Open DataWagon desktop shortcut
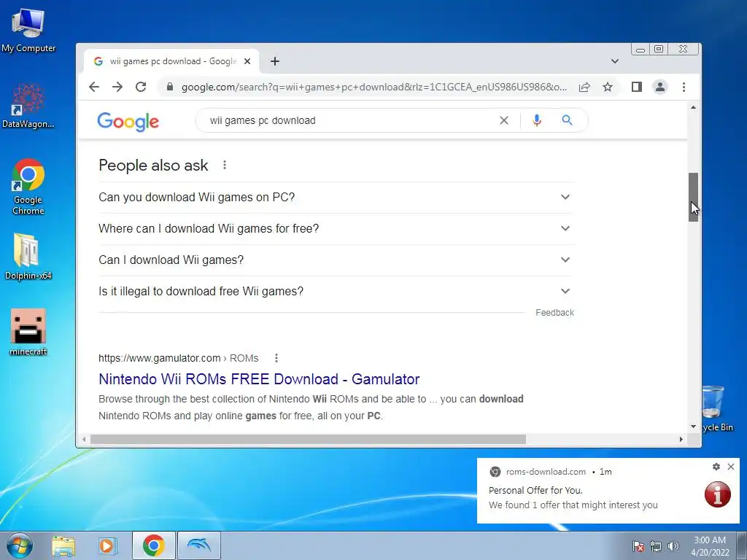 28,106
